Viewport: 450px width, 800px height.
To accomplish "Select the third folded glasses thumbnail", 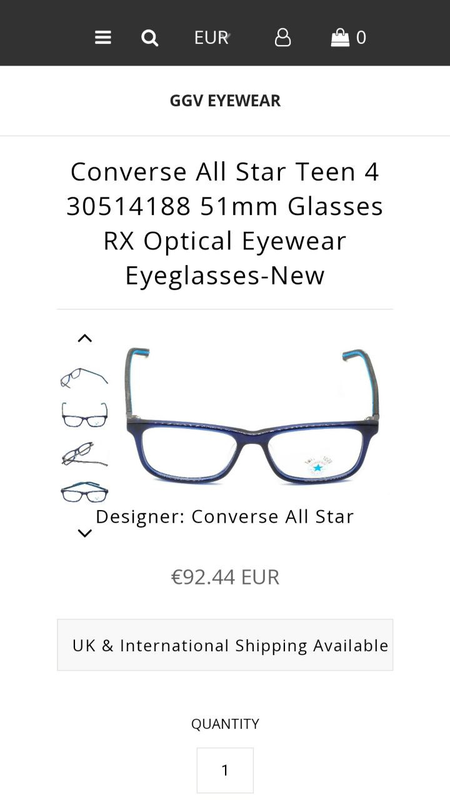I will [84, 454].
